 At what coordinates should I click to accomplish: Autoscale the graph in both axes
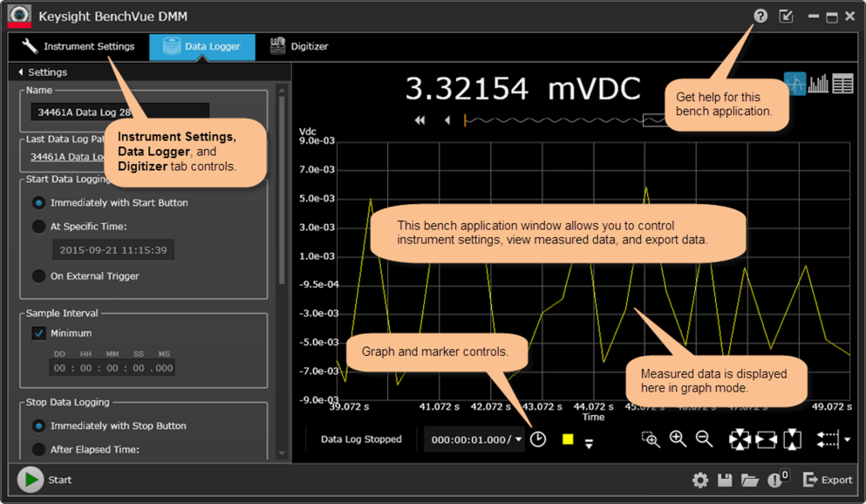tap(739, 439)
